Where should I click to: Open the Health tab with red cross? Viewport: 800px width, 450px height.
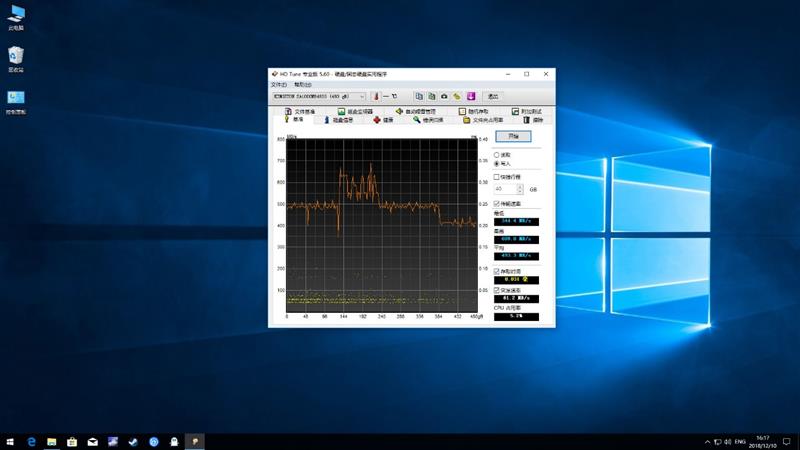point(383,120)
